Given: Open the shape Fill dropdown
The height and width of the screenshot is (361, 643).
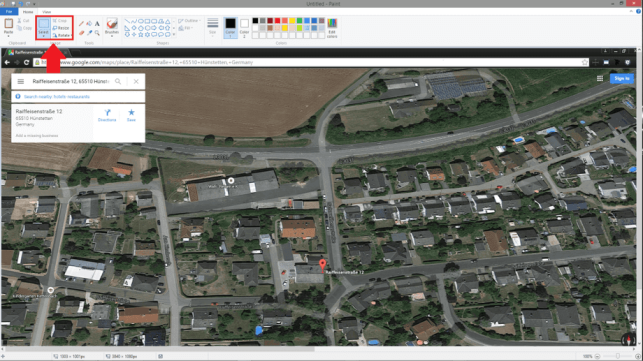Looking at the screenshot, I should pyautogui.click(x=186, y=28).
